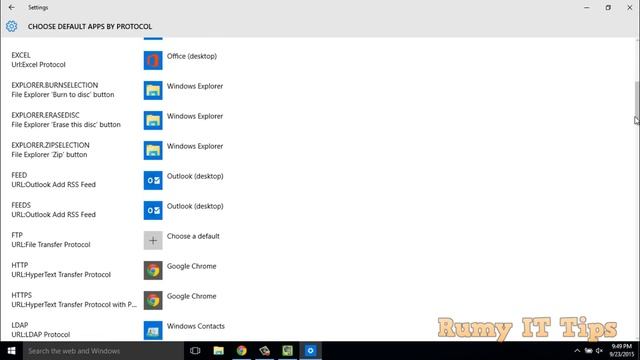
Task: Click the 'FTP' protocol name
Action: 17,235
